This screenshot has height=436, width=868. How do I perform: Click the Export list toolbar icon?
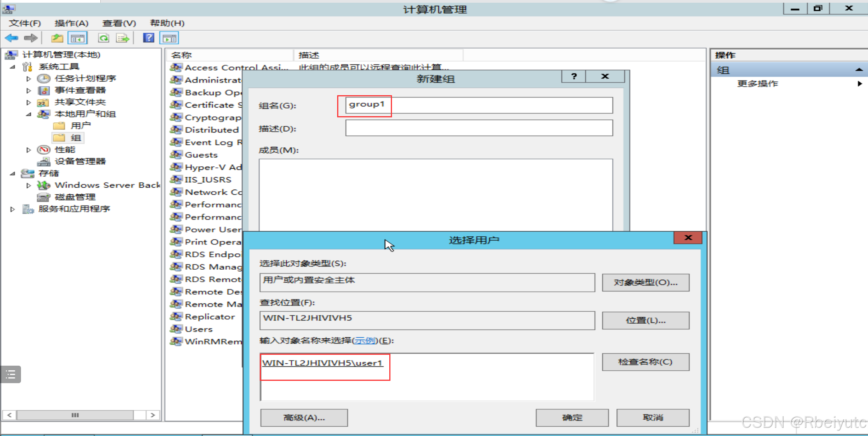point(122,38)
